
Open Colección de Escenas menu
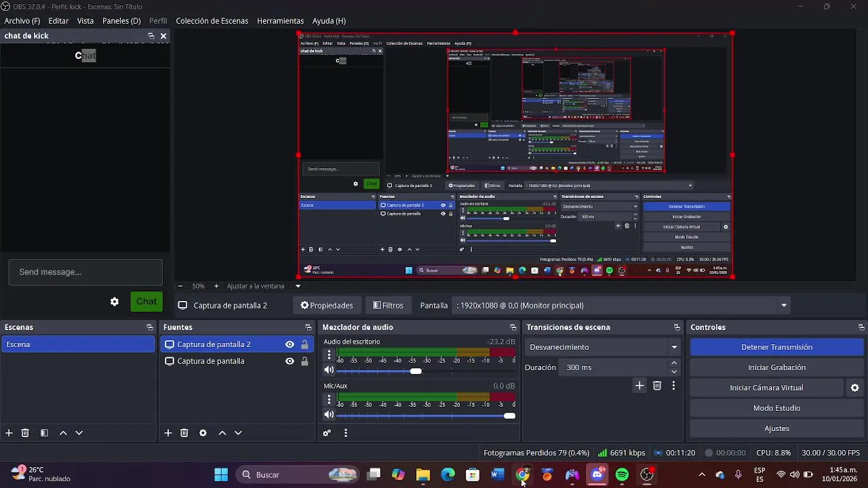tap(212, 21)
